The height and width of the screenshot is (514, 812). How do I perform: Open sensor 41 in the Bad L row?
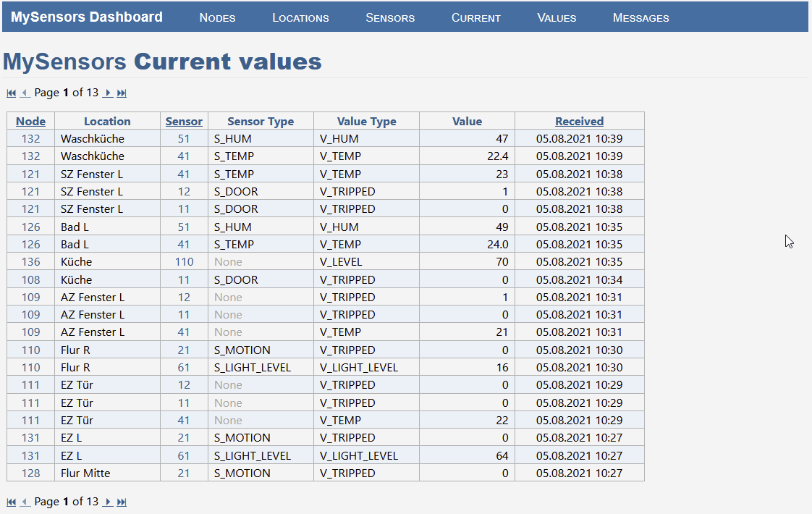point(184,244)
